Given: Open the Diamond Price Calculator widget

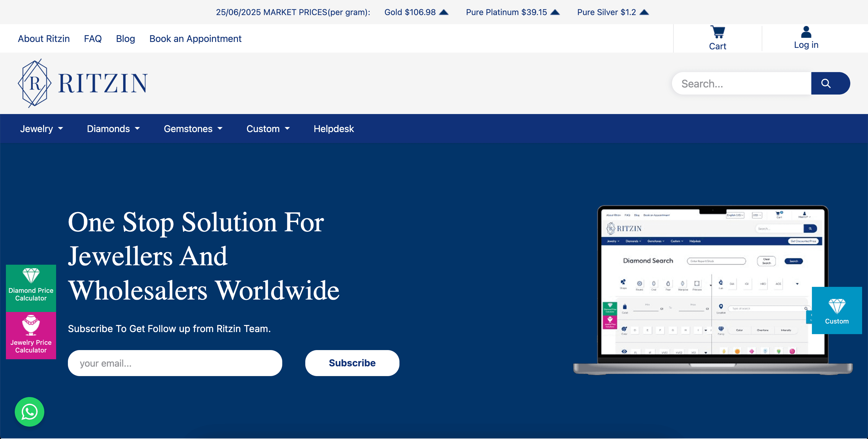Looking at the screenshot, I should tap(31, 288).
